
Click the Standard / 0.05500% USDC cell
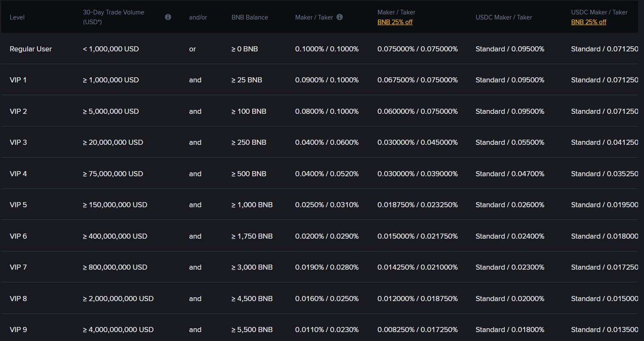(x=510, y=142)
